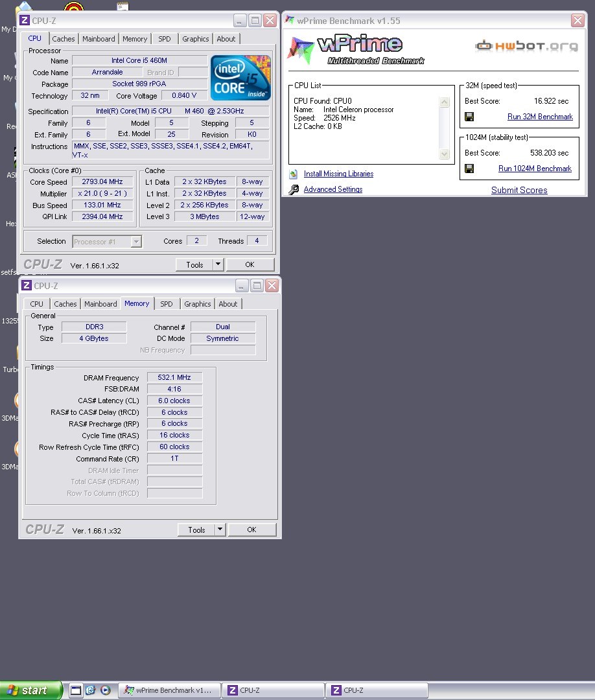The image size is (595, 700).
Task: Run the 1024M Benchmark
Action: click(x=535, y=169)
